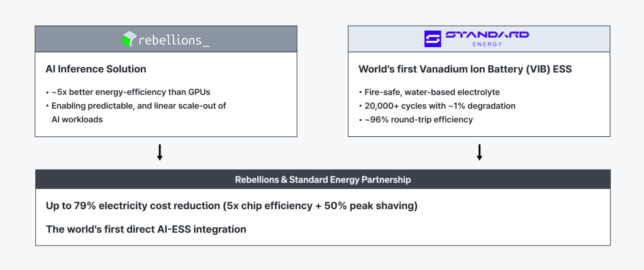
Task: Click the small "ENERGY" label under STANDARD
Action: pyautogui.click(x=487, y=45)
